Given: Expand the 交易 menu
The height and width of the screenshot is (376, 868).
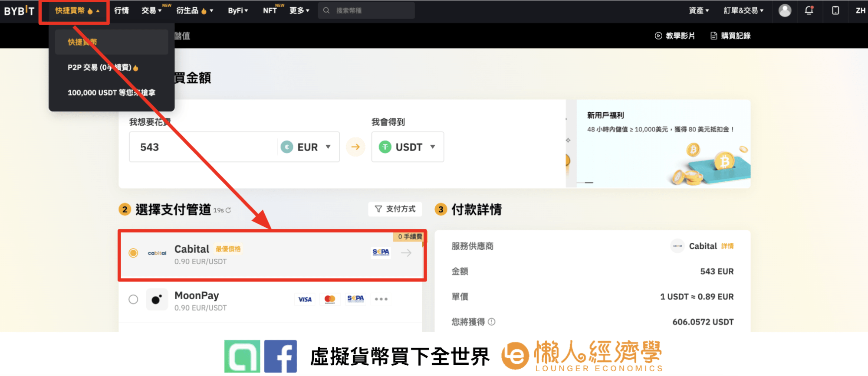Looking at the screenshot, I should pos(151,11).
